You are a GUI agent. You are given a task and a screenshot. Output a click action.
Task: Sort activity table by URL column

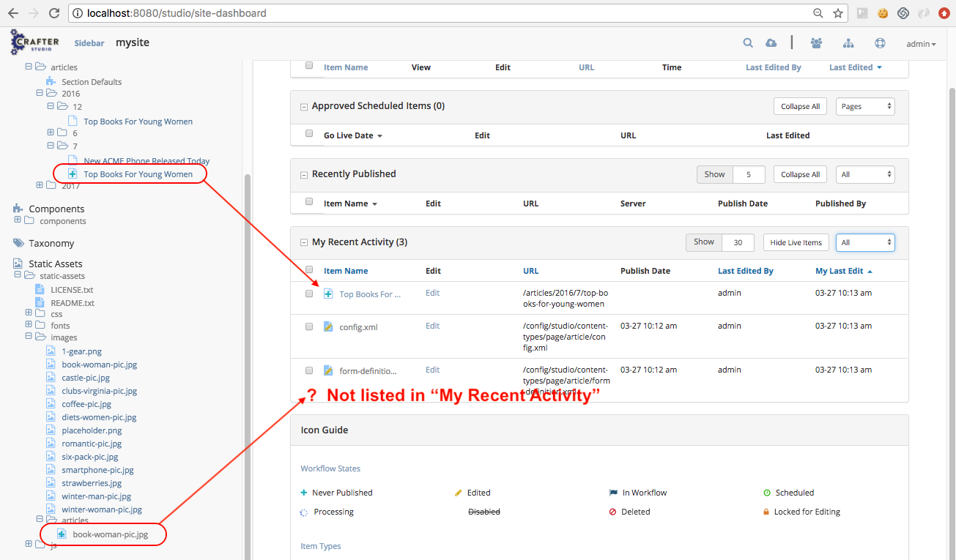click(x=530, y=271)
